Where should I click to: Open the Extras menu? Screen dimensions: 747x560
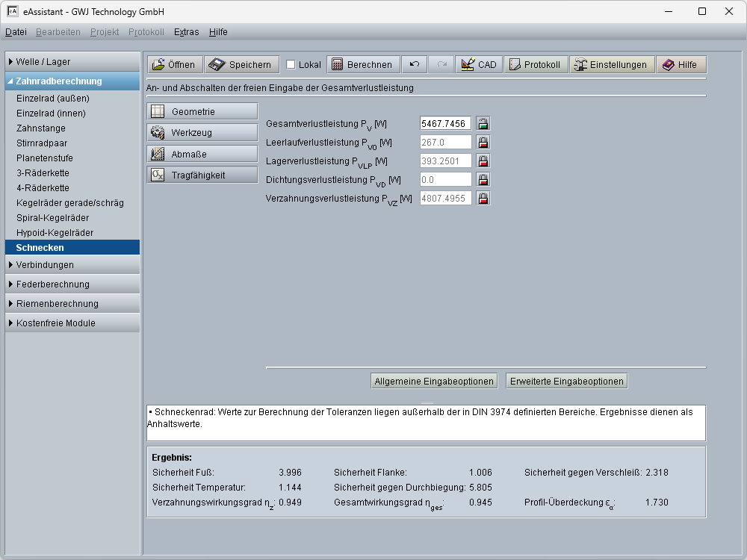(x=186, y=32)
